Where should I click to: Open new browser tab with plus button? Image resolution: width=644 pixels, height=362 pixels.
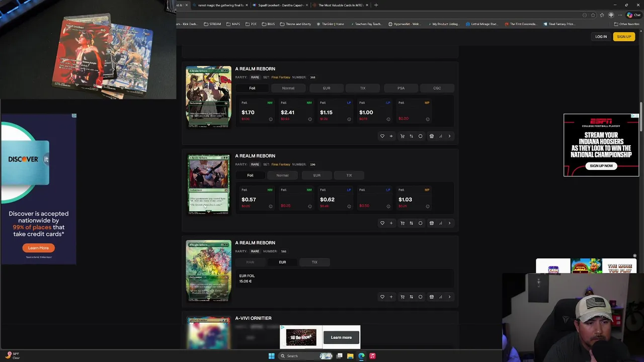pos(376,5)
